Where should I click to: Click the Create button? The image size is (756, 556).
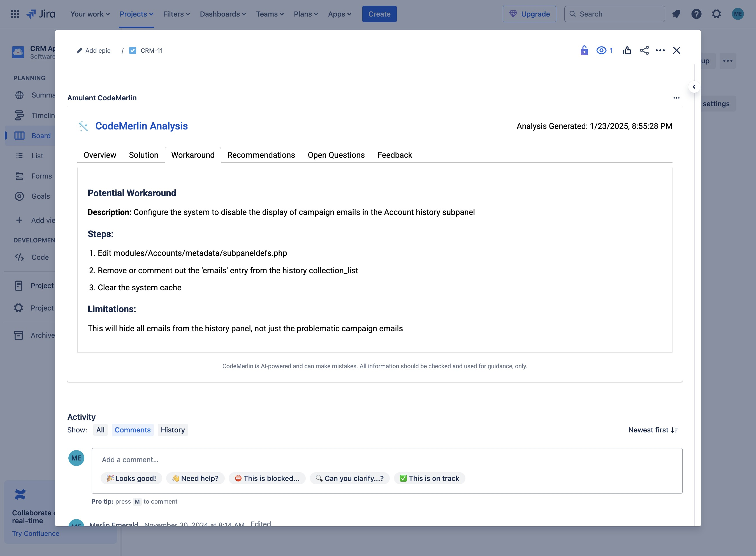379,14
